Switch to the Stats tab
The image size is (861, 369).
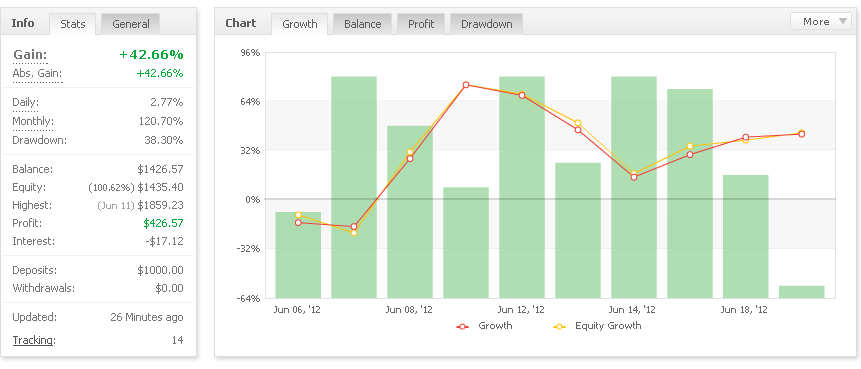(x=72, y=24)
